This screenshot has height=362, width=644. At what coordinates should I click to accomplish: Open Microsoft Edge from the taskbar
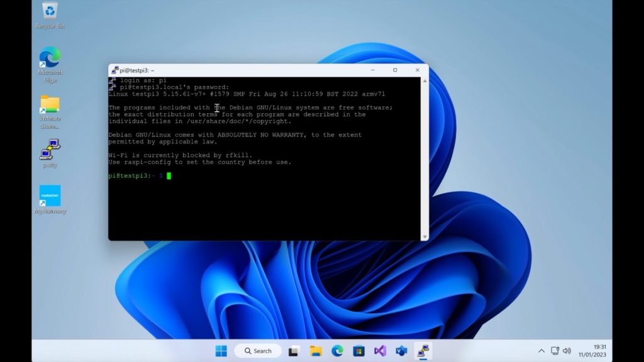tap(337, 351)
